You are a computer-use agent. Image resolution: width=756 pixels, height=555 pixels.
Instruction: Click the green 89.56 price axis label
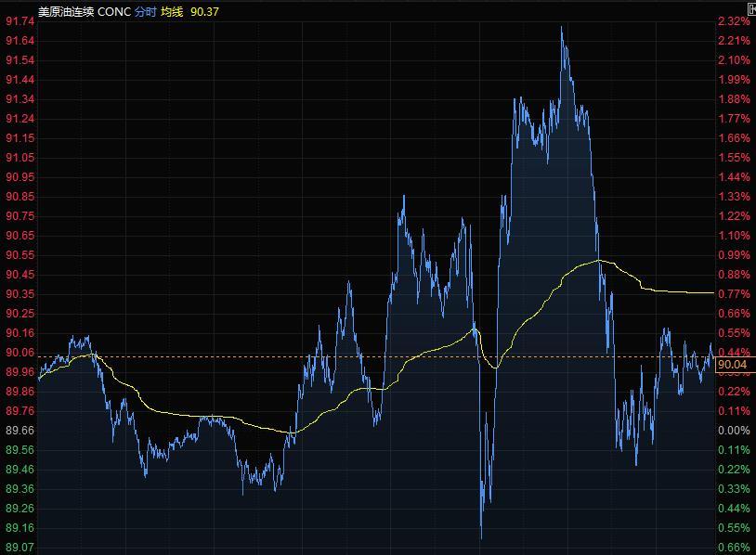point(20,450)
